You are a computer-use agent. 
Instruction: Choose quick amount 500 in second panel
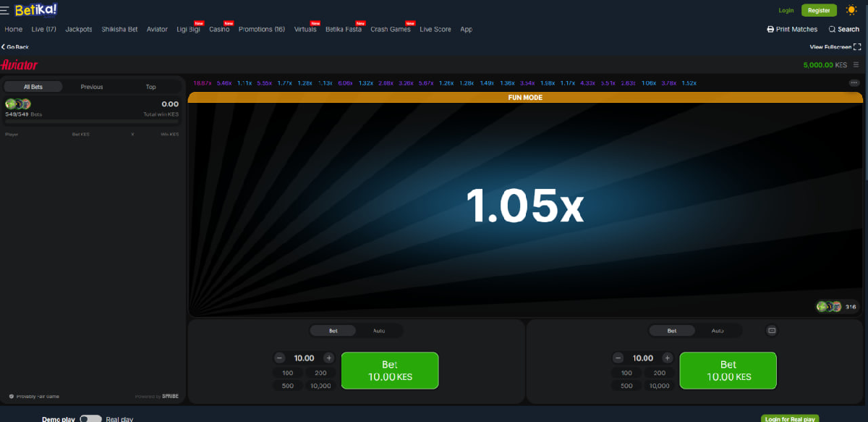click(626, 386)
